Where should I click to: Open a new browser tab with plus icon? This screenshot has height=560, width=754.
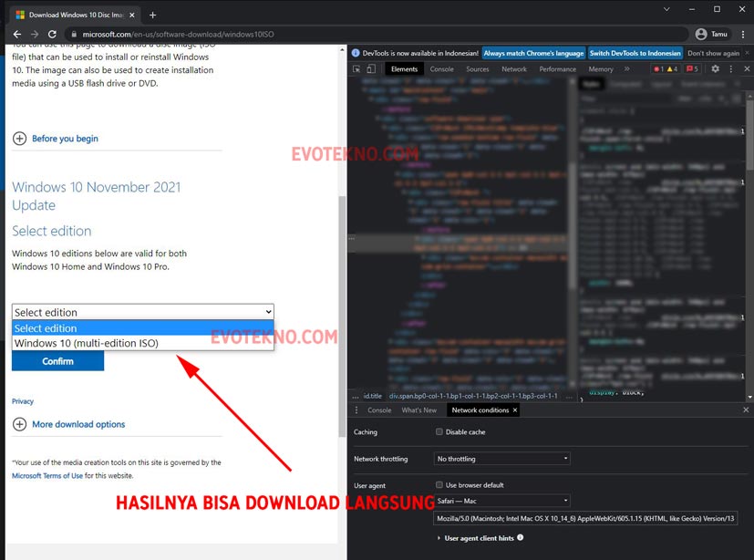click(x=152, y=15)
